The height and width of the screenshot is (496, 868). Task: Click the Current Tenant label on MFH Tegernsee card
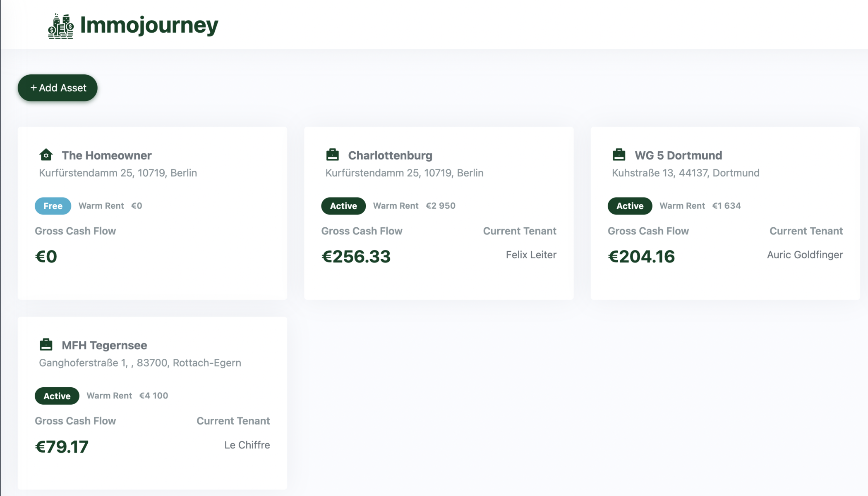pos(233,421)
